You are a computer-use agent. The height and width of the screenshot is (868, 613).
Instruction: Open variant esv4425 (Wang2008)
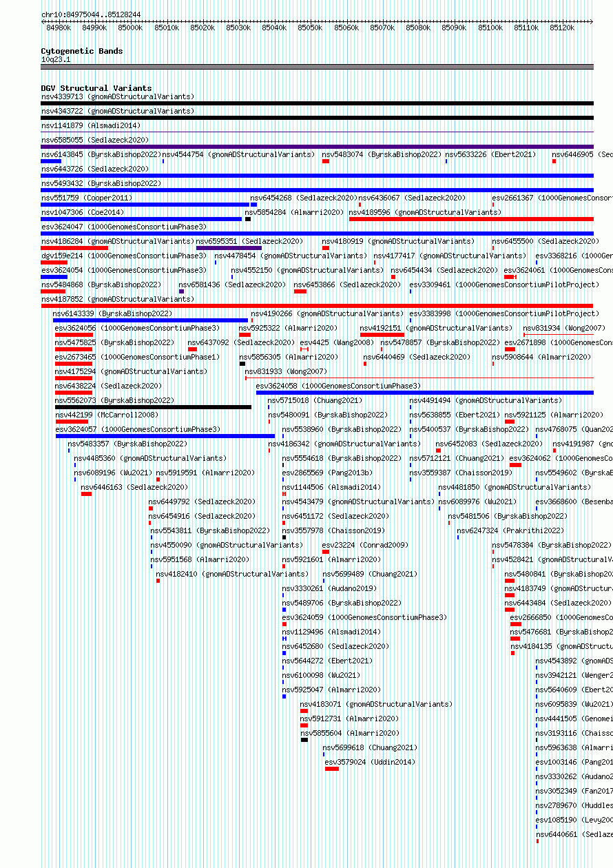337,342
